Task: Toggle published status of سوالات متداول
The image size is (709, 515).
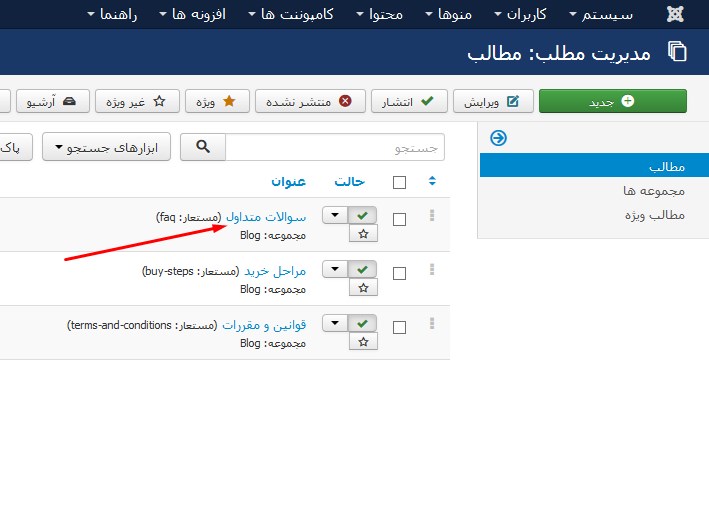Action: pyautogui.click(x=363, y=215)
